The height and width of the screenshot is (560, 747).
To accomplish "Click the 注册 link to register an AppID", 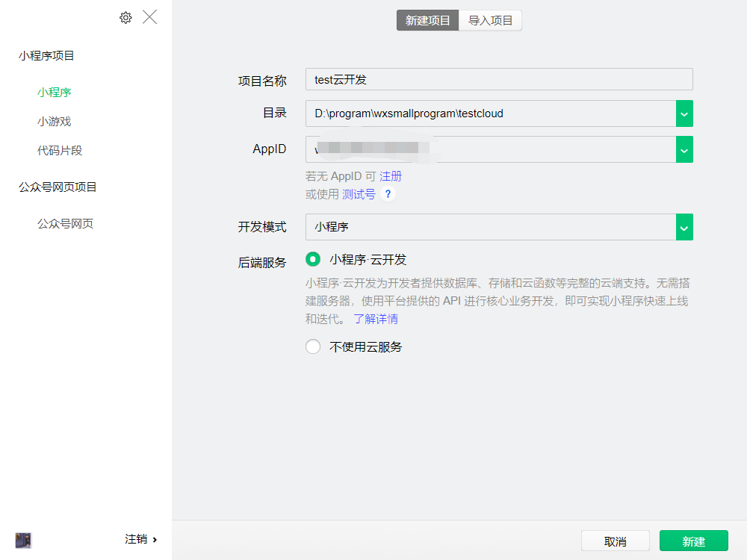I will [x=391, y=176].
